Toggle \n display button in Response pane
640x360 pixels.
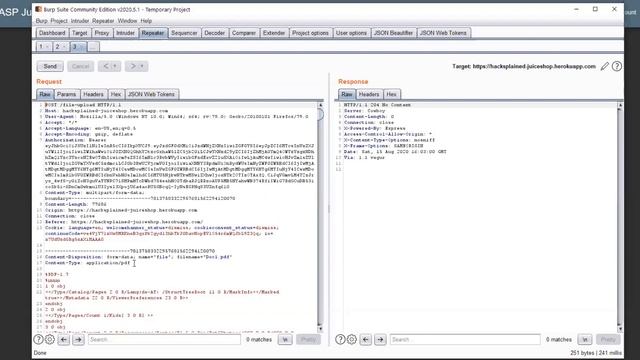coord(585,339)
